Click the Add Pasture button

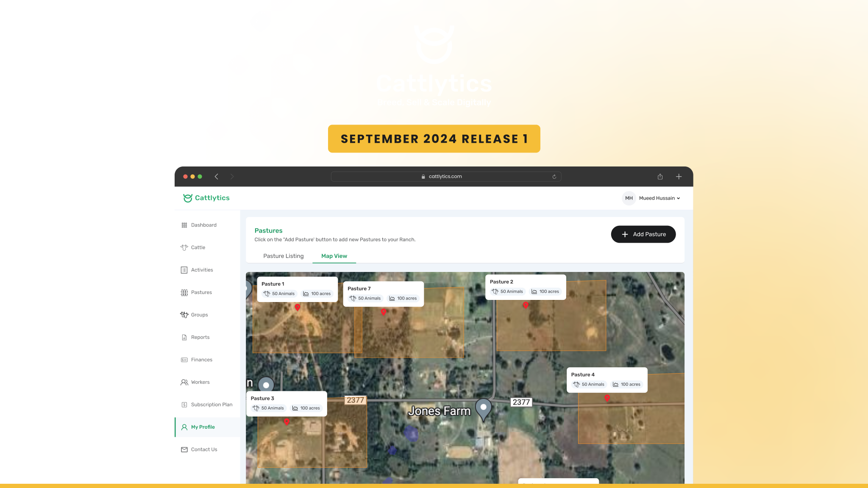click(643, 234)
